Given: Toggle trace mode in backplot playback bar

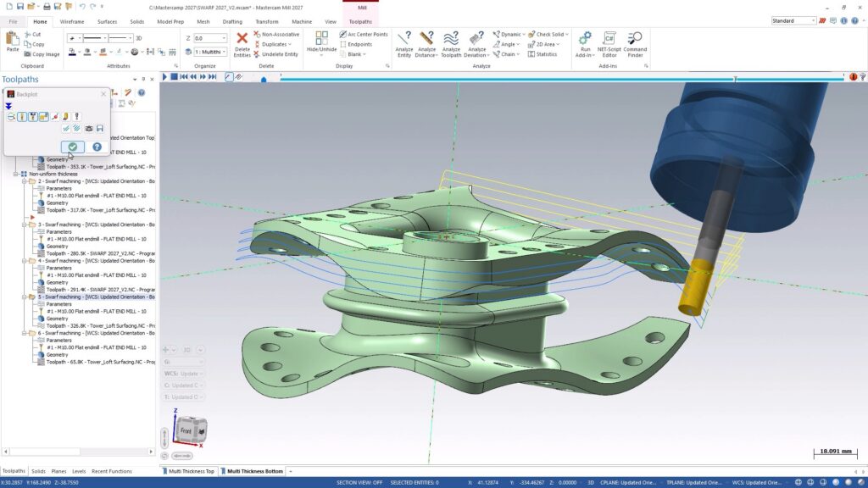Looking at the screenshot, I should 229,77.
